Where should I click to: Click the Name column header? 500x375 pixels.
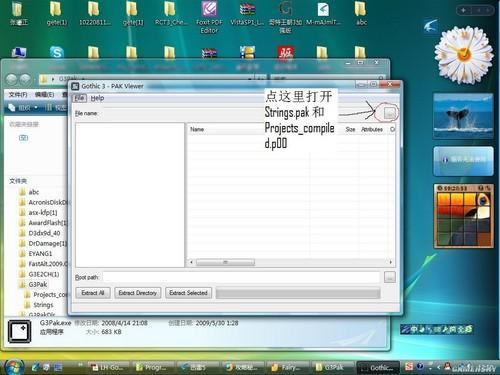pos(197,129)
